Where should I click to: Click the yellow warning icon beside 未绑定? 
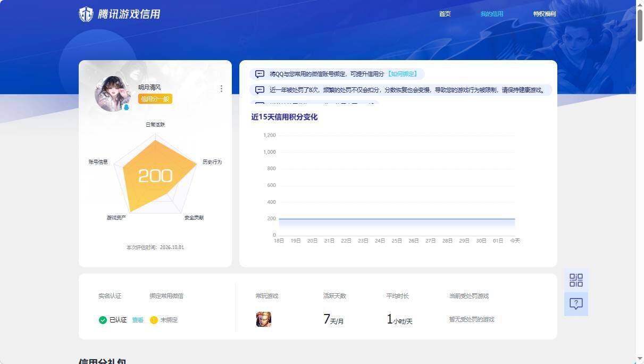154,320
